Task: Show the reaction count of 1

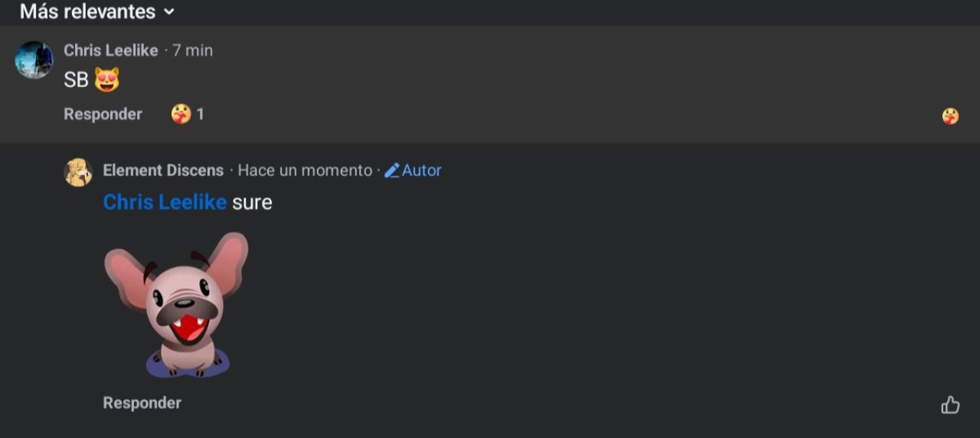Action: pyautogui.click(x=201, y=114)
